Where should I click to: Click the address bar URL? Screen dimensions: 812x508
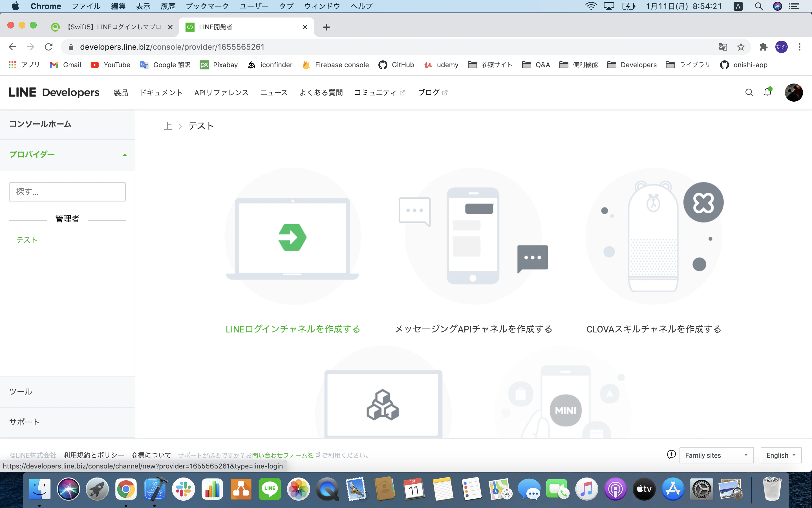[x=172, y=47]
